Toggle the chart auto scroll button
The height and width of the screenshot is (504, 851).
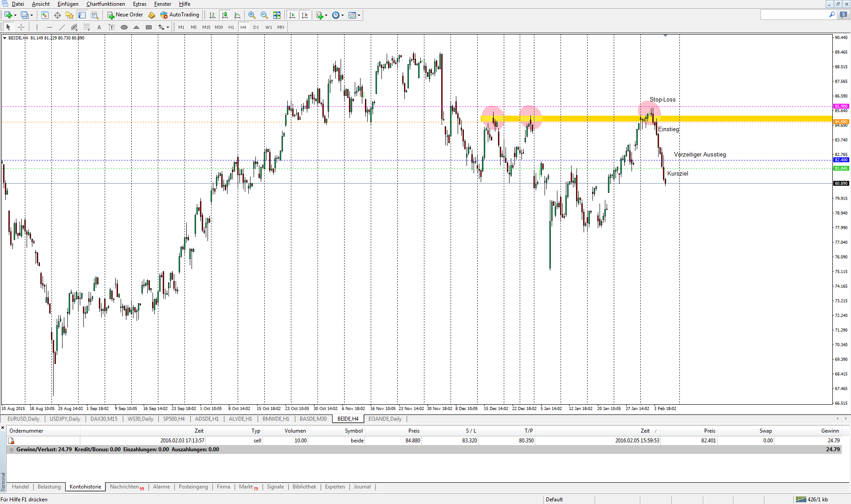(292, 15)
